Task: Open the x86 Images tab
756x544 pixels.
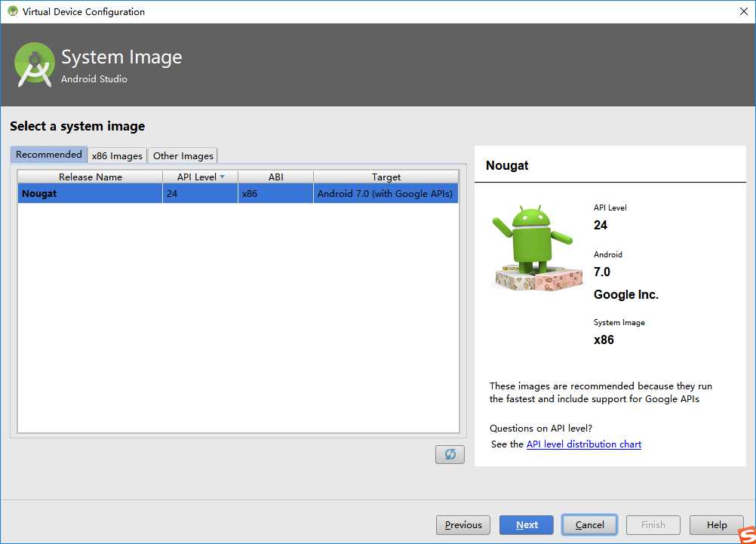Action: (117, 155)
